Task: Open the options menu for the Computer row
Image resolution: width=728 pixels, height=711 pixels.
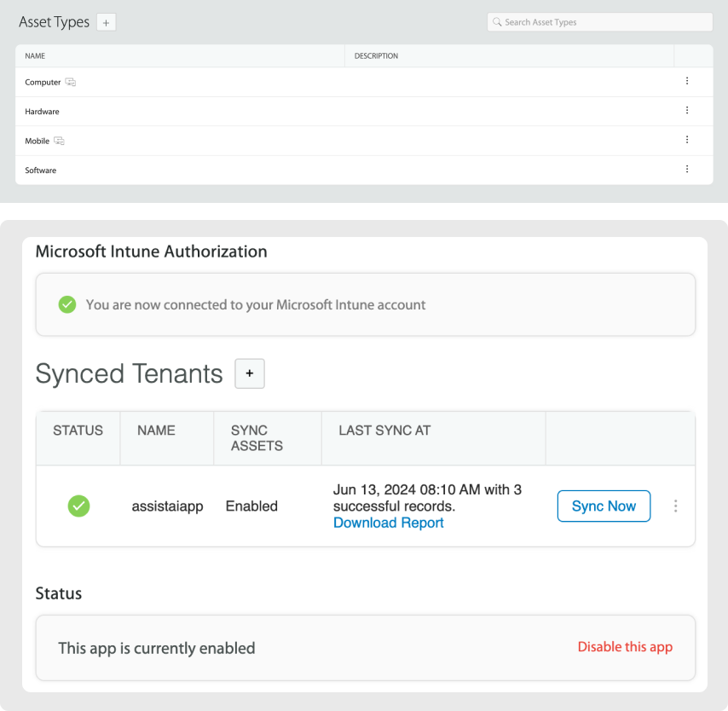Action: (x=687, y=81)
